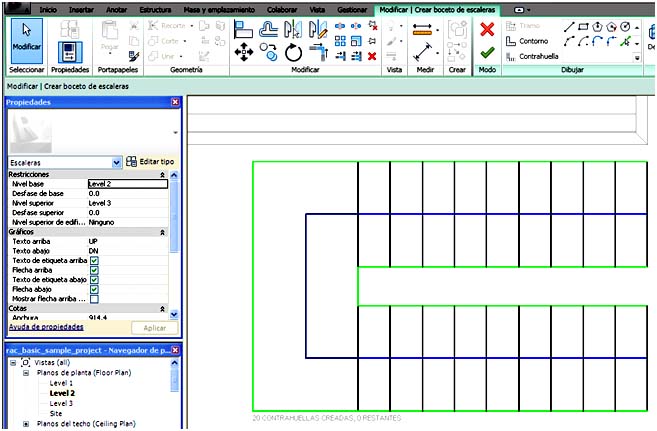Select the Modificar arrow tool

tap(26, 40)
